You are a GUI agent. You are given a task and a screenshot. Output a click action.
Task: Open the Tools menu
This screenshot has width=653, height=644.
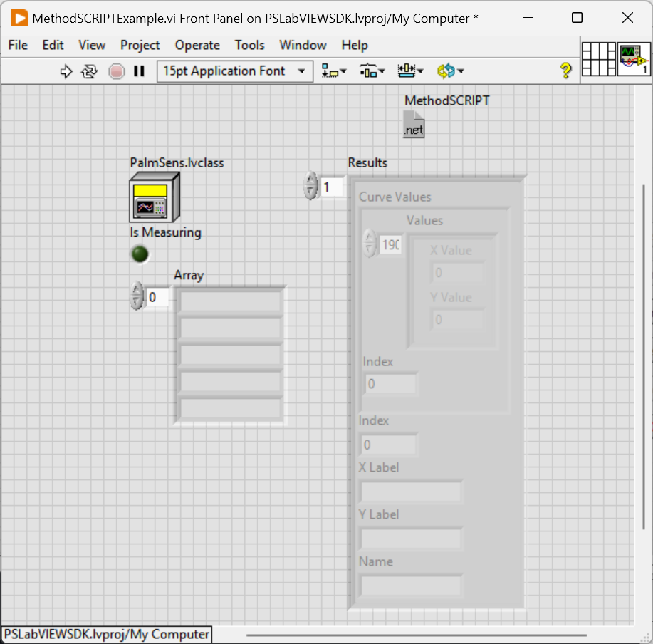pos(249,45)
